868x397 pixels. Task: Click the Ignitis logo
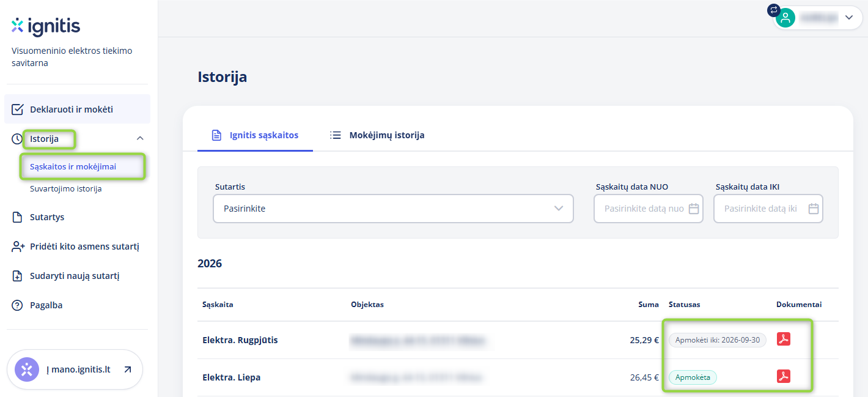[x=46, y=26]
